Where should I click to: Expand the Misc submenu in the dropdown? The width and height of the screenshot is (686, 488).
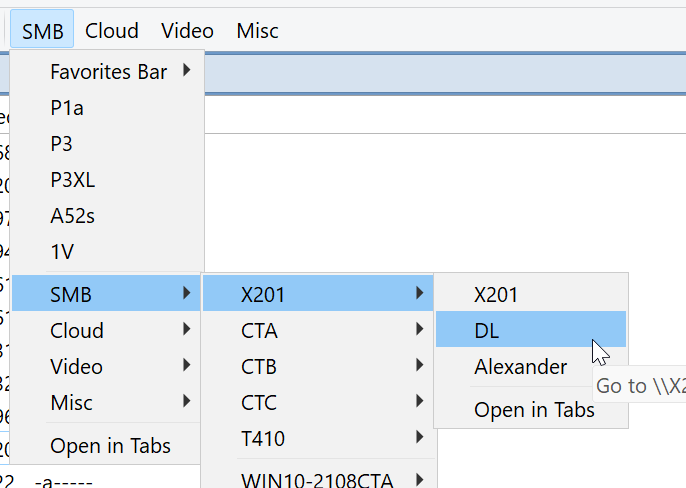pyautogui.click(x=72, y=402)
